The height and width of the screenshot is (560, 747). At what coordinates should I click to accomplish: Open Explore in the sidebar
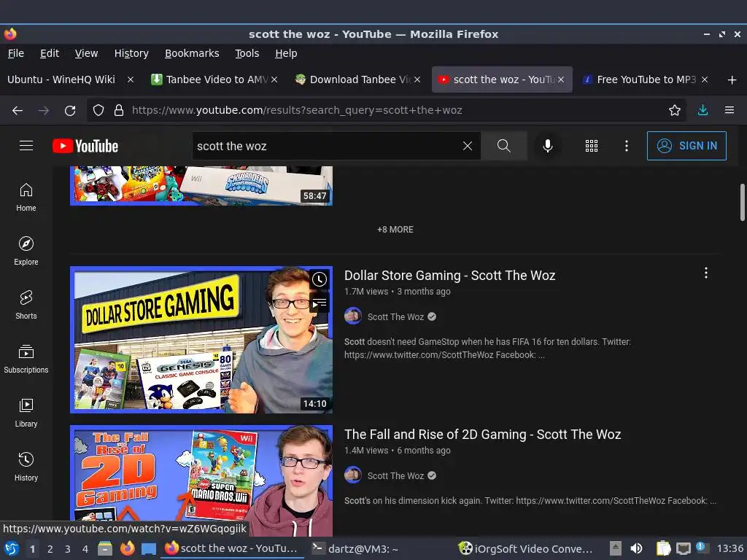(x=26, y=251)
